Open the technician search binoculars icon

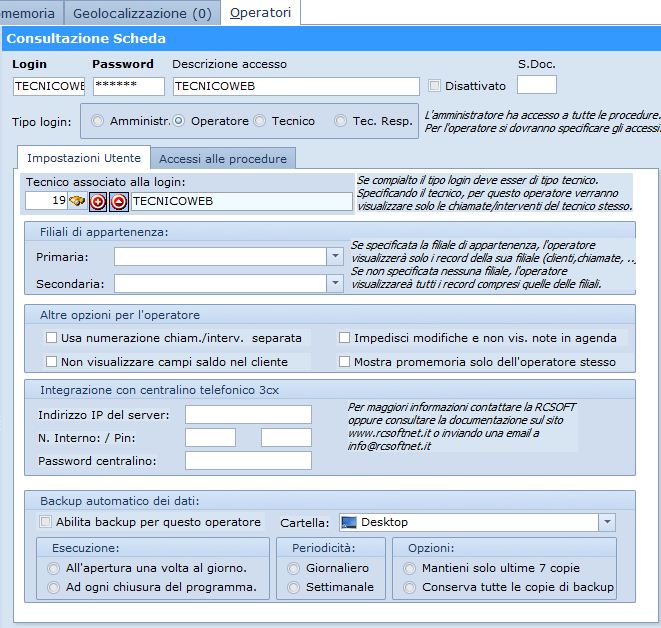(x=77, y=201)
